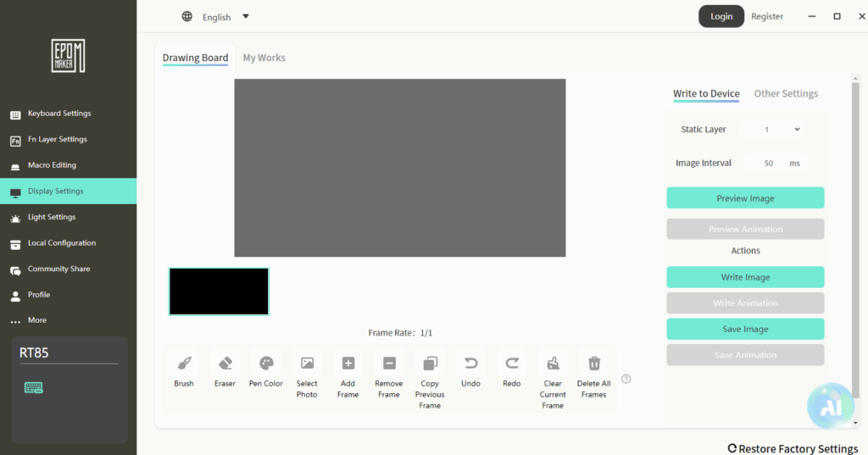Add a new frame
868x455 pixels.
348,363
